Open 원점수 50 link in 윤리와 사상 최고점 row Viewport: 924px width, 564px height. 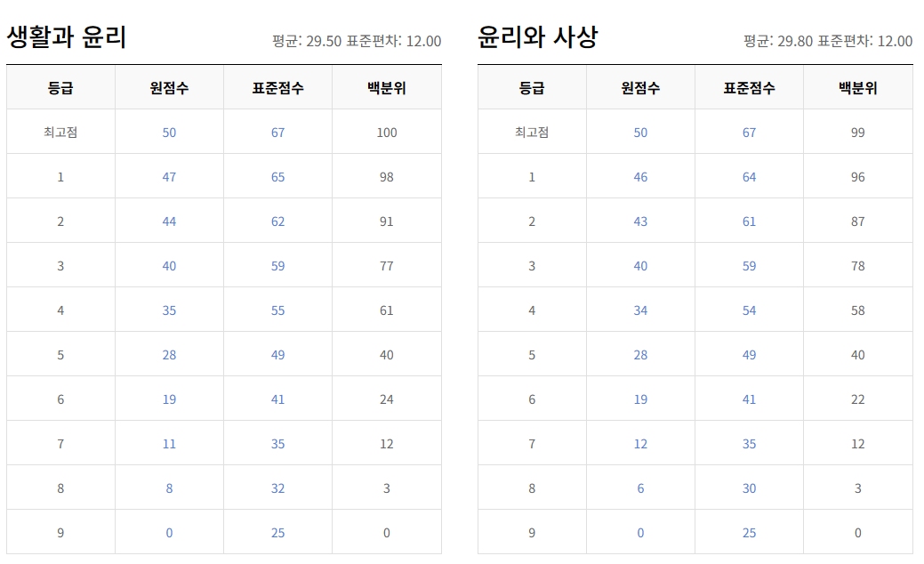click(640, 133)
